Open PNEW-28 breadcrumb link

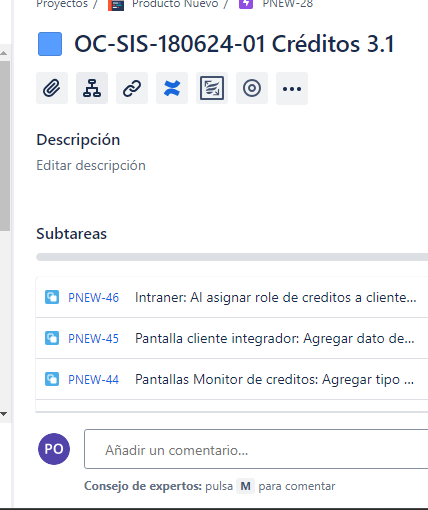click(x=288, y=4)
